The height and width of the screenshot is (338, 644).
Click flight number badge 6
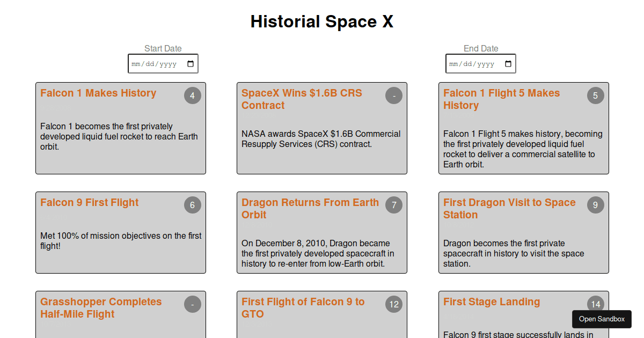tap(193, 205)
